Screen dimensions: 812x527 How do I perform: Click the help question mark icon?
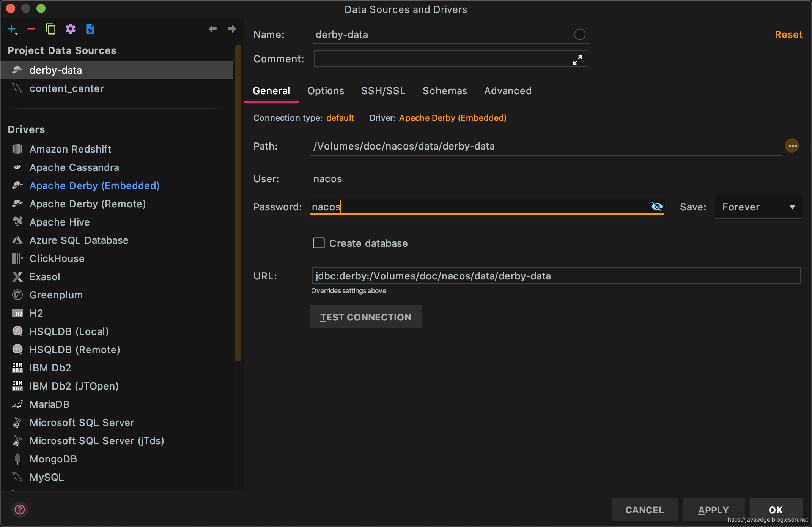pyautogui.click(x=20, y=510)
